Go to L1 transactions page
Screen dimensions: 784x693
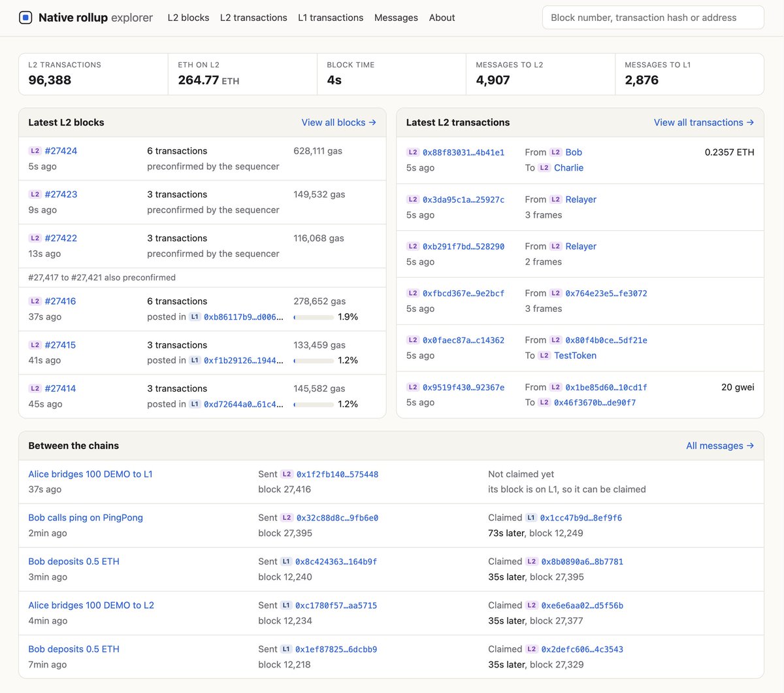pos(331,18)
